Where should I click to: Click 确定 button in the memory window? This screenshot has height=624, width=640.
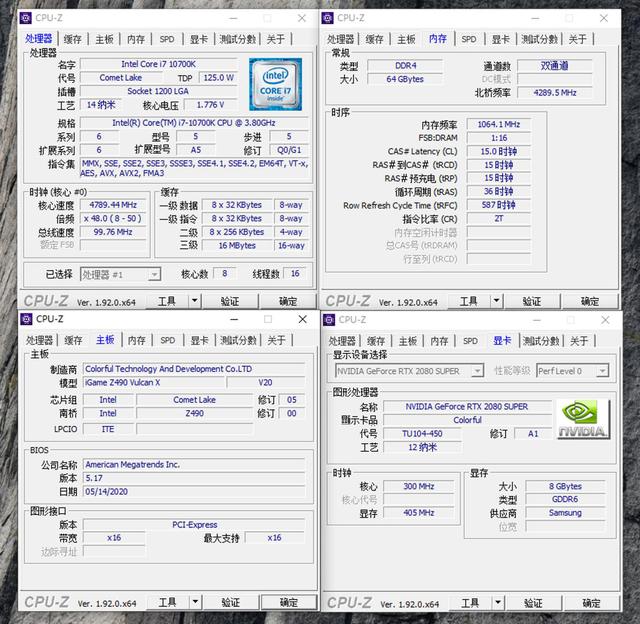[x=590, y=301]
